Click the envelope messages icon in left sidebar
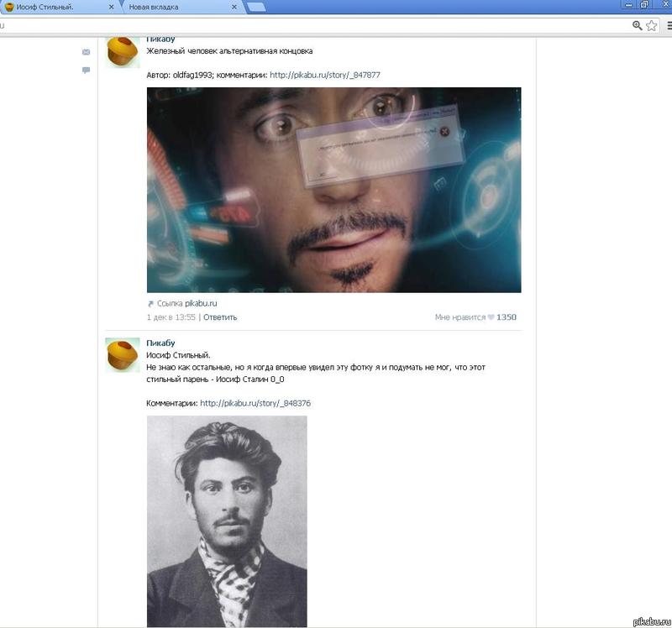The image size is (672, 628). [x=86, y=52]
